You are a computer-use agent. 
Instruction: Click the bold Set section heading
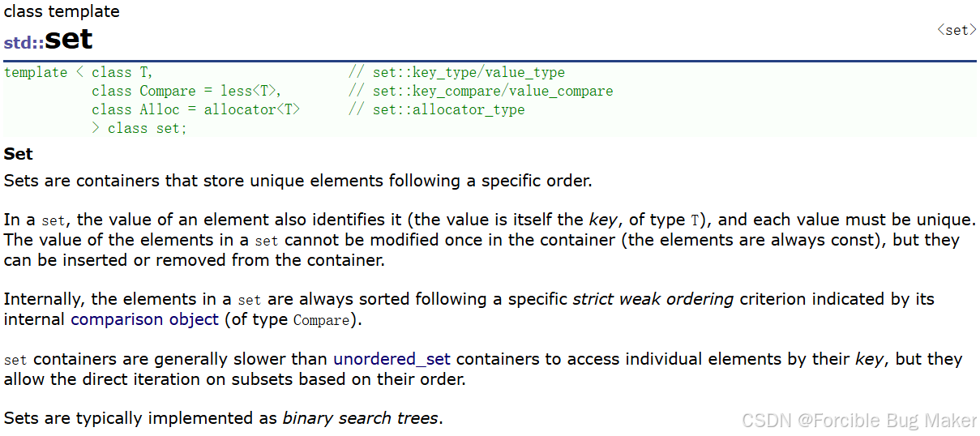click(x=19, y=154)
